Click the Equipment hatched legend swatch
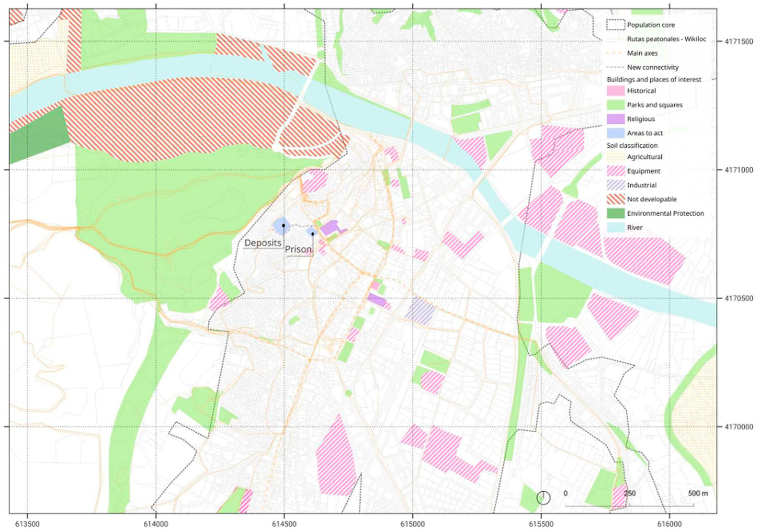 [x=615, y=171]
